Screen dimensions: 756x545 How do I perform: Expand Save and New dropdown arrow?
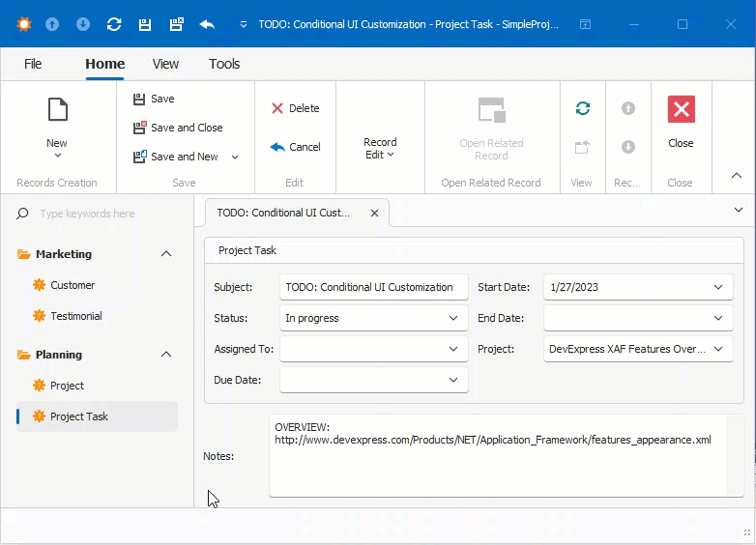[x=235, y=158]
